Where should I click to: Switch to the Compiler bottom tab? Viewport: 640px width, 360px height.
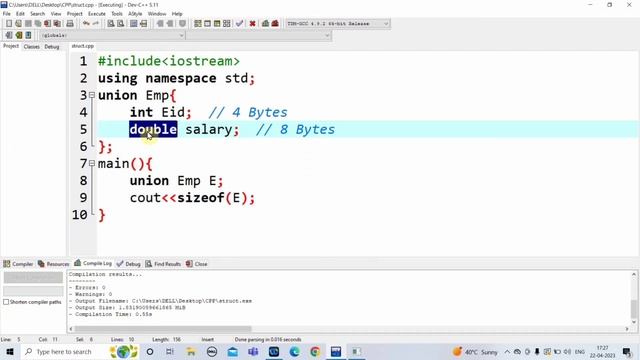[18, 264]
